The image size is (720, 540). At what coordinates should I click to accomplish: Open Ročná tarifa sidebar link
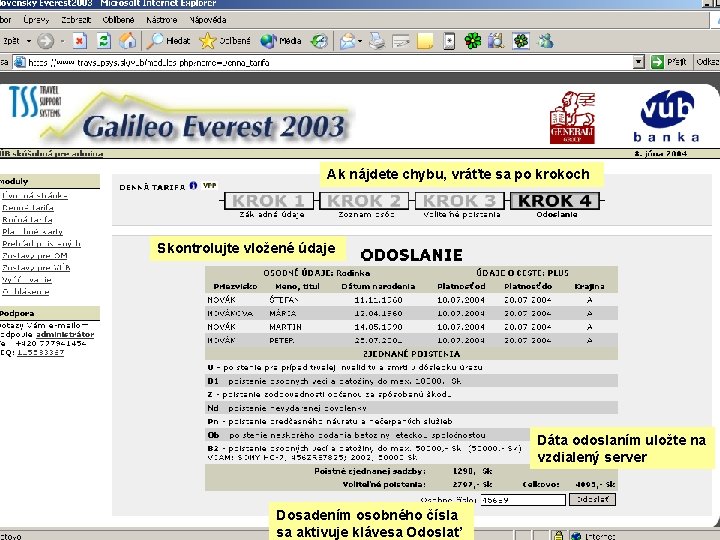(27, 219)
